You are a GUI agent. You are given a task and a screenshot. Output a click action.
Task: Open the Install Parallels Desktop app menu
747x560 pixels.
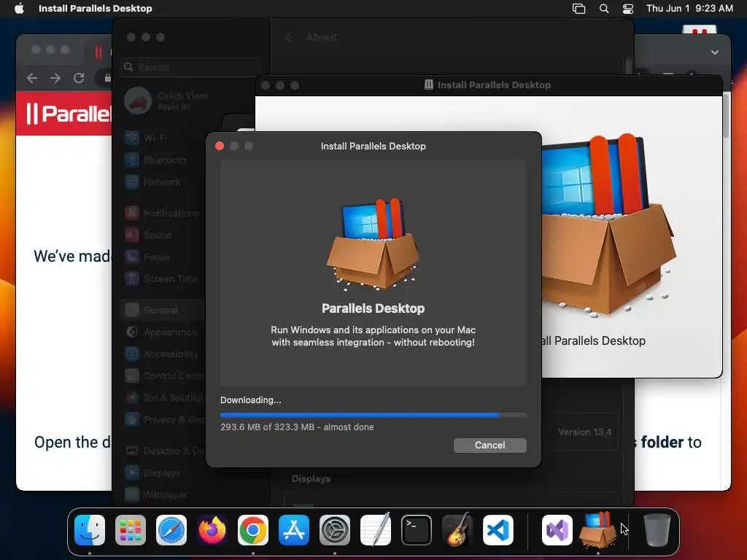[96, 9]
